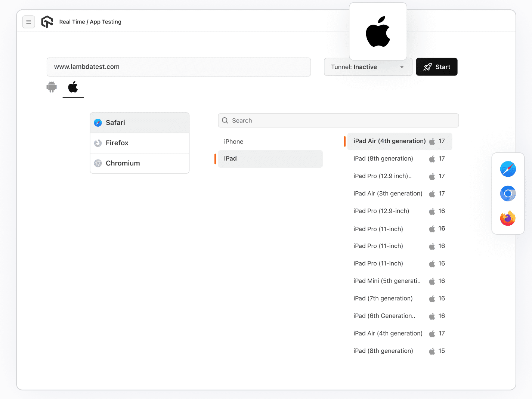Image resolution: width=532 pixels, height=399 pixels.
Task: Open the Real Time / App Testing breadcrumb
Action: point(90,22)
